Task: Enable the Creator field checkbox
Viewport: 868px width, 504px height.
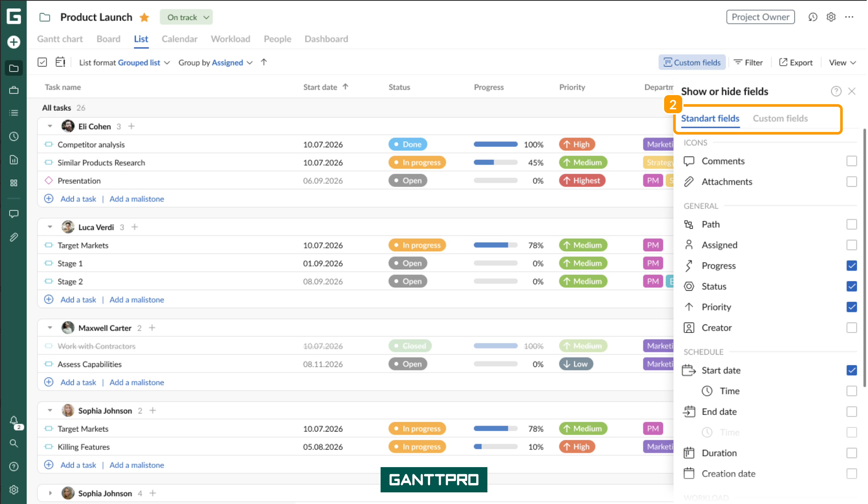Action: [x=851, y=328]
